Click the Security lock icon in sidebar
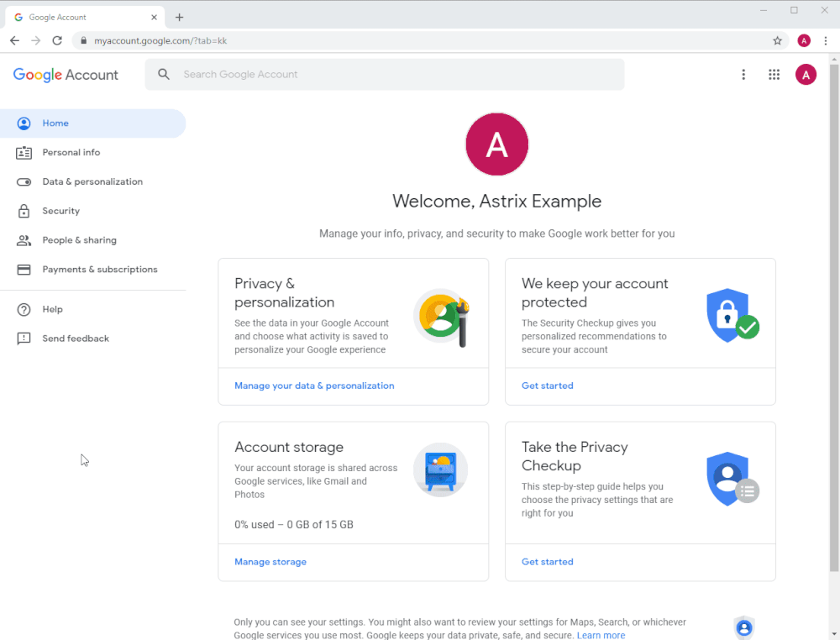Image resolution: width=840 pixels, height=640 pixels. (x=24, y=211)
